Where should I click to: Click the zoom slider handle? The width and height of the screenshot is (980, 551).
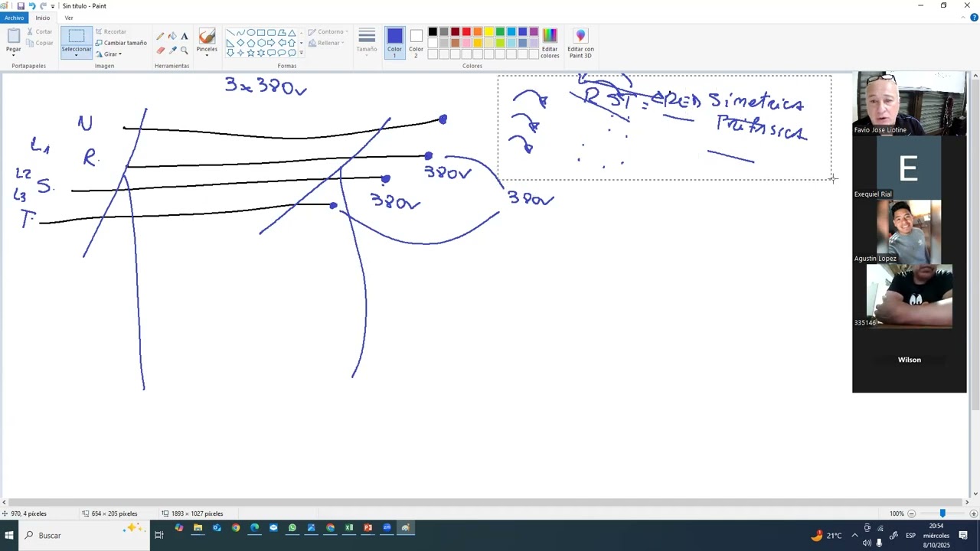coord(942,514)
